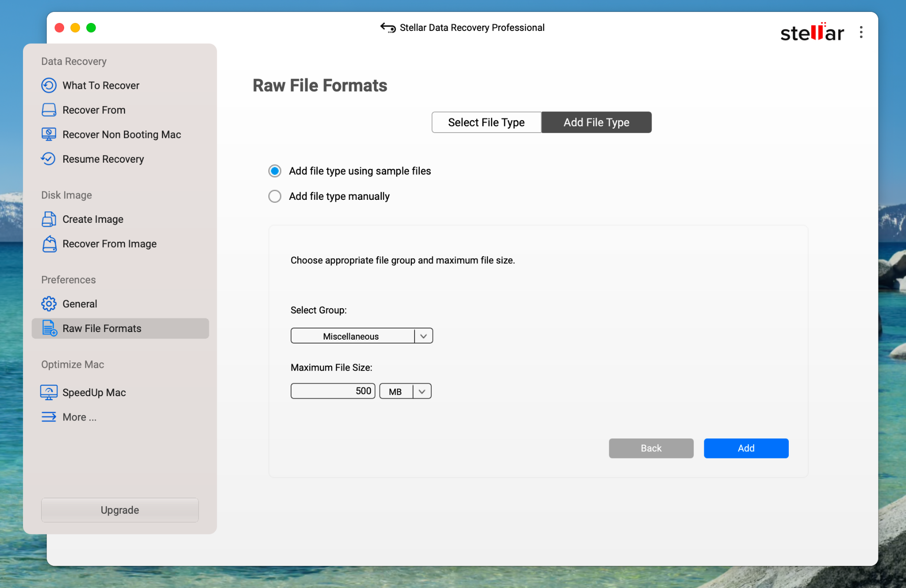Click the What To Recover icon
The height and width of the screenshot is (588, 906).
(x=49, y=85)
